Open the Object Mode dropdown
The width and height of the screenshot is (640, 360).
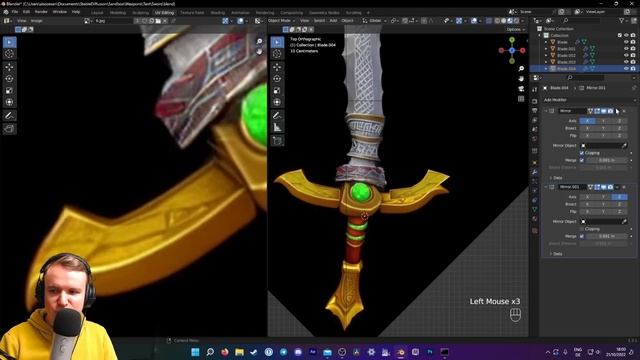(x=282, y=20)
